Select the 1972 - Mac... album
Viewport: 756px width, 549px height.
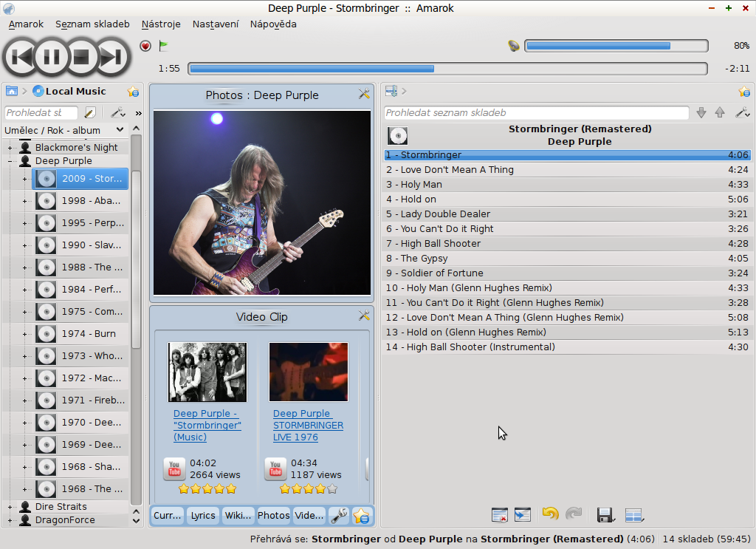(x=81, y=378)
